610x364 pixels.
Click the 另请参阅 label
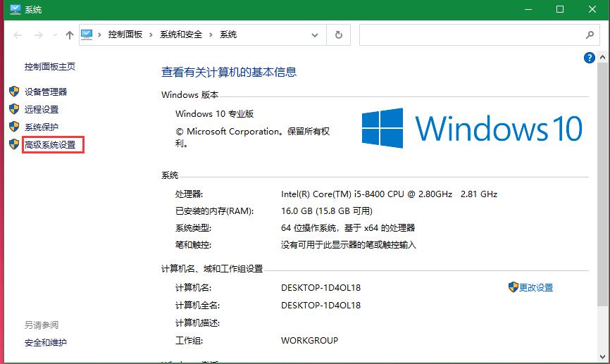(x=42, y=325)
